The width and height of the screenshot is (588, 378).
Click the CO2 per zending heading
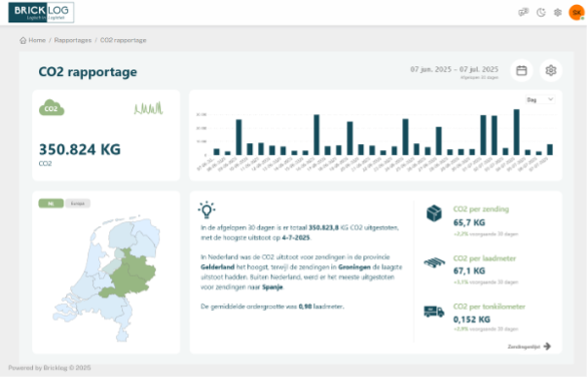pos(481,209)
